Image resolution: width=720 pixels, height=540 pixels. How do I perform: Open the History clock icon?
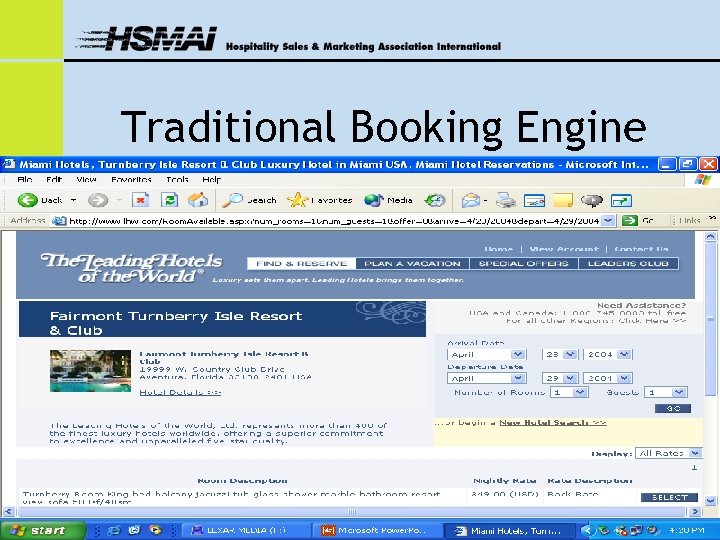[x=435, y=200]
